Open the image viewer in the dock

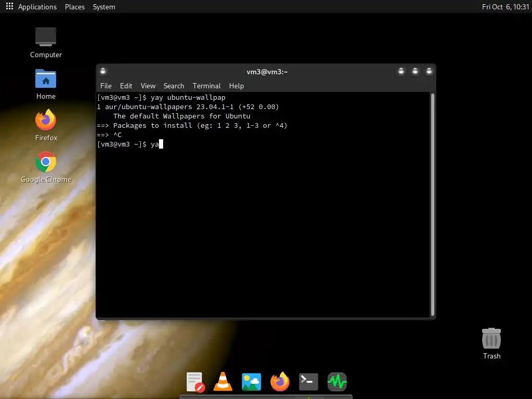(251, 382)
